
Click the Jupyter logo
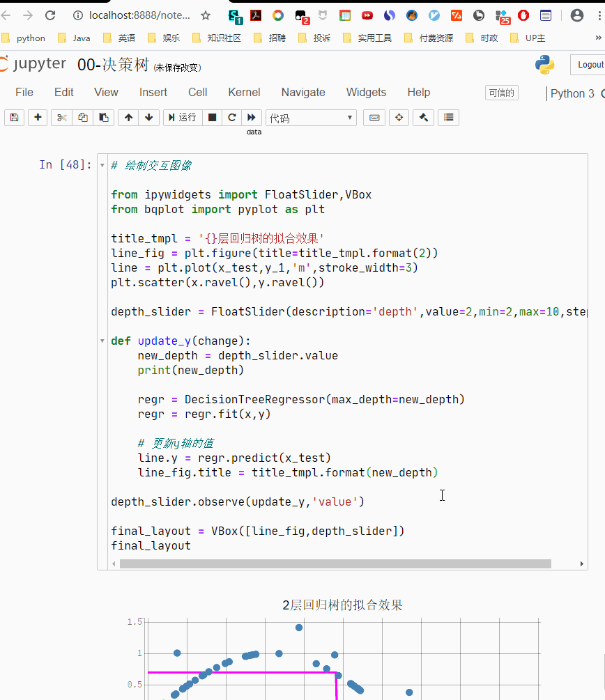(34, 64)
